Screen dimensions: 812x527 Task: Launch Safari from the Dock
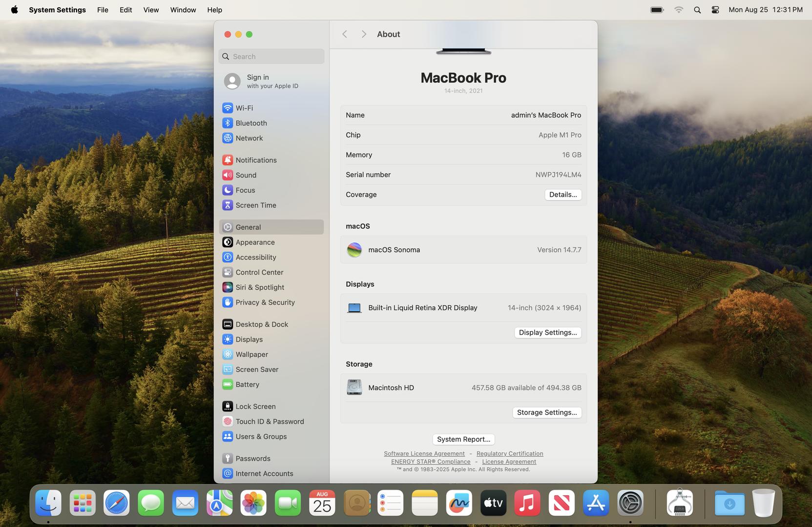117,503
